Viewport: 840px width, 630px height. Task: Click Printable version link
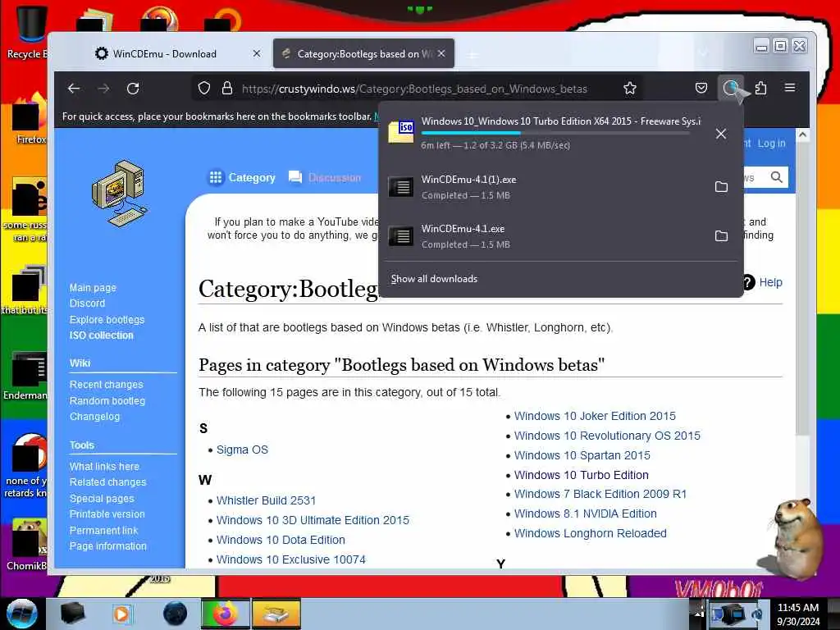tap(107, 514)
